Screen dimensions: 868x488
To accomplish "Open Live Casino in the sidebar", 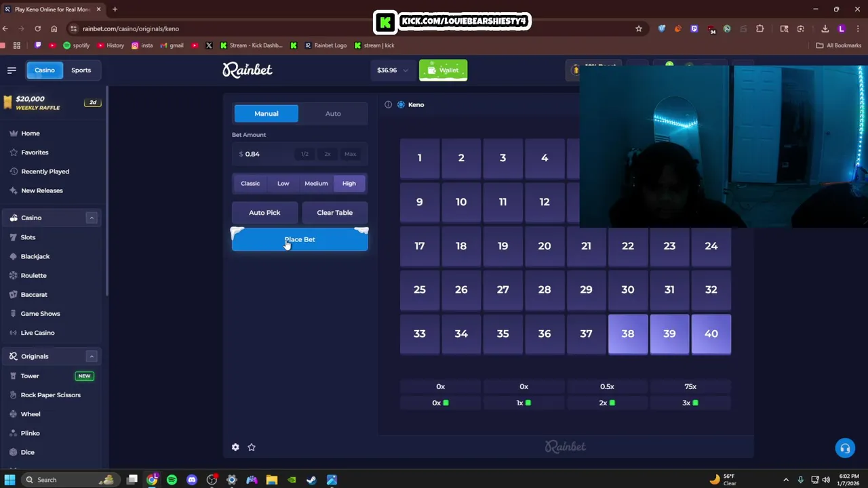I will [x=37, y=332].
